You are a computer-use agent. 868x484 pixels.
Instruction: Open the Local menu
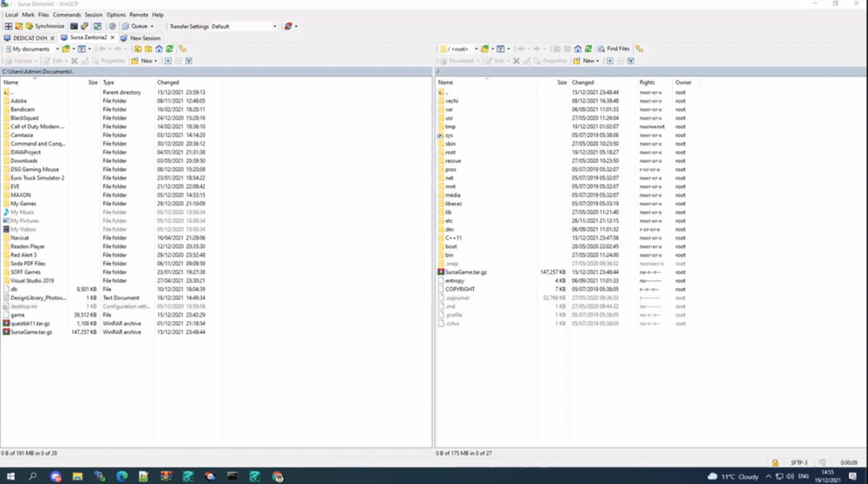[x=11, y=15]
